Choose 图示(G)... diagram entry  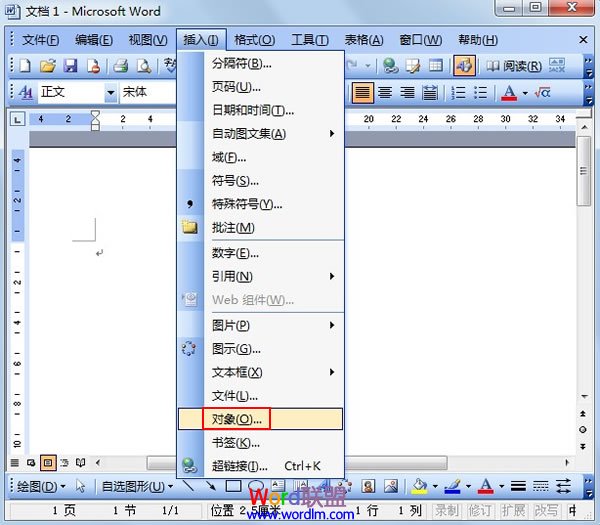(x=260, y=349)
